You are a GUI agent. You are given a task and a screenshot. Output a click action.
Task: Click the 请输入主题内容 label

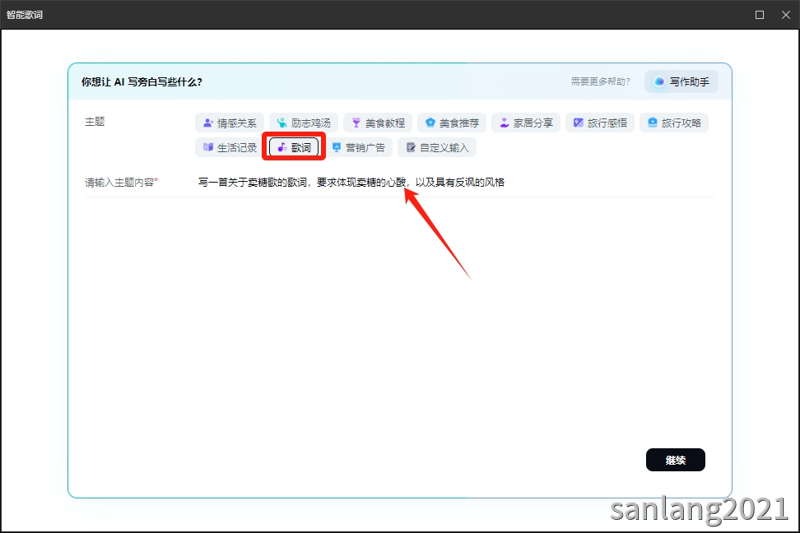coord(121,182)
